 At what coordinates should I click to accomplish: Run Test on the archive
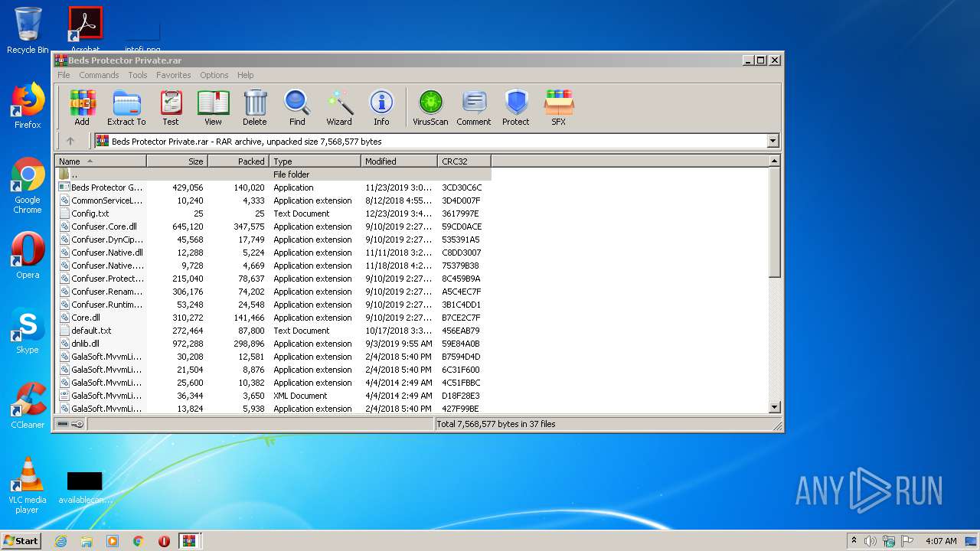171,107
